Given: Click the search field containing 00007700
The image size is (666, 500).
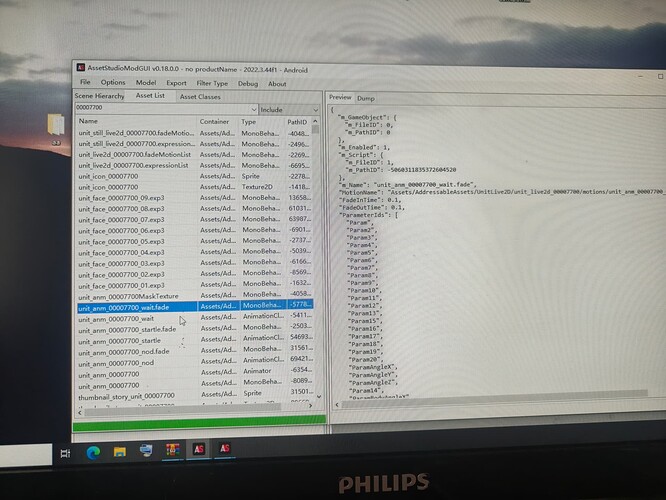Looking at the screenshot, I should coord(162,108).
